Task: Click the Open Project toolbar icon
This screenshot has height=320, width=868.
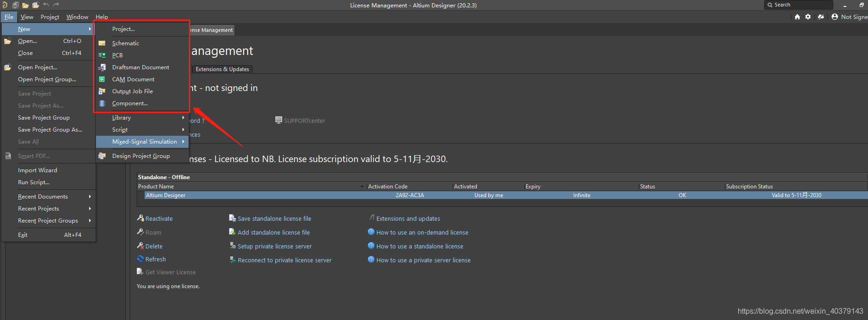Action: pos(36,5)
